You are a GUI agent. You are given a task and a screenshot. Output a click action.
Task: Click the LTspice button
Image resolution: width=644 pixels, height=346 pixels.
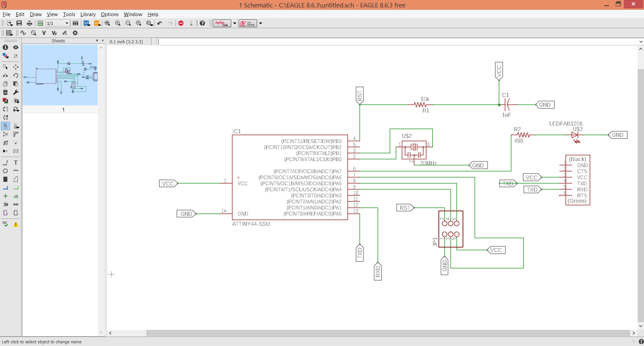(248, 23)
